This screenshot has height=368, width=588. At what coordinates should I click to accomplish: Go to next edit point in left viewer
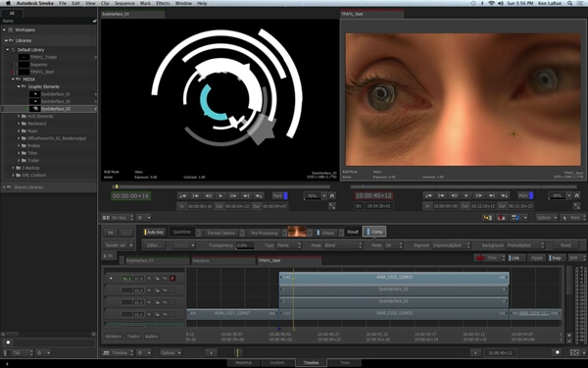pyautogui.click(x=246, y=195)
